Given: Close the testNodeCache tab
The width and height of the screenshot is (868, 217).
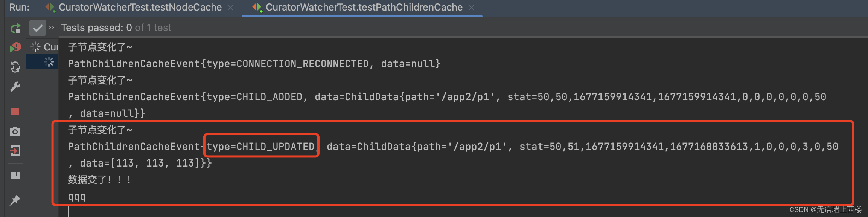Looking at the screenshot, I should tap(230, 7).
